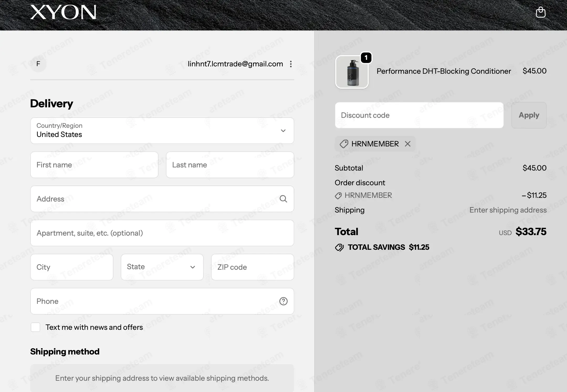567x392 pixels.
Task: Click the email linhnt7.lcmtrade@gmail.com
Action: (235, 64)
